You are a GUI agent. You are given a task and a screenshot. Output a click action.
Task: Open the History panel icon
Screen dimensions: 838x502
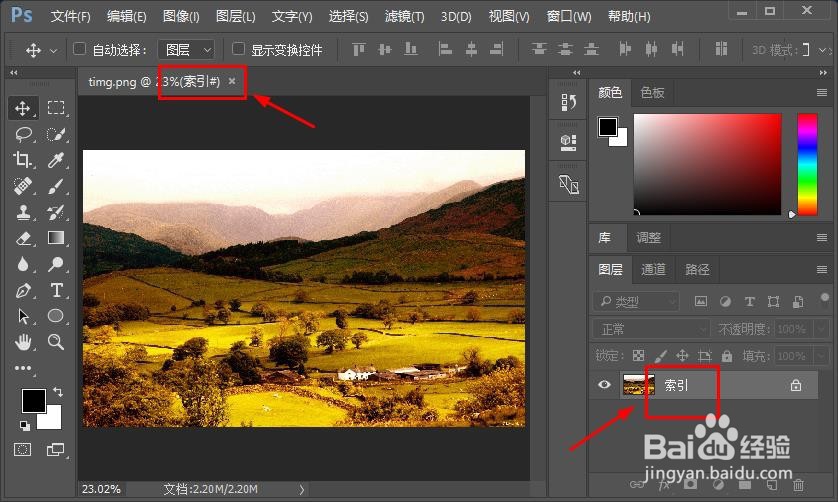tap(568, 102)
